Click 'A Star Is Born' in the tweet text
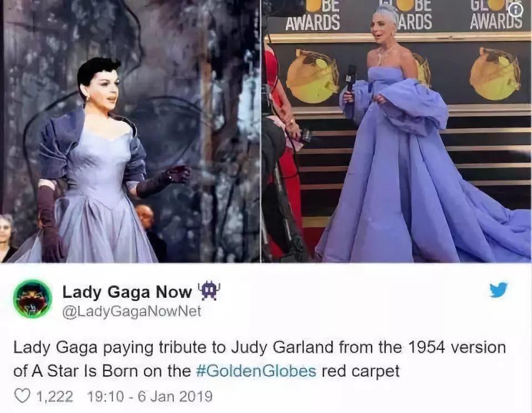532x413 pixels. point(82,371)
